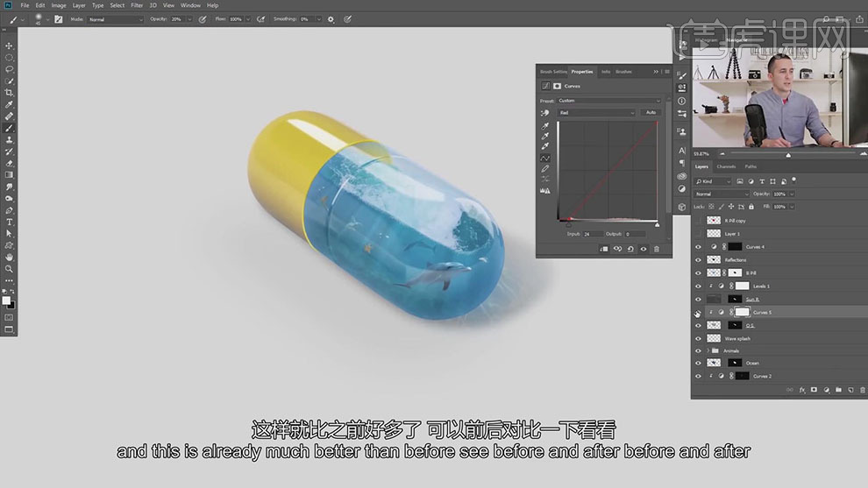The width and height of the screenshot is (868, 488).
Task: Open the Image menu
Action: (58, 5)
